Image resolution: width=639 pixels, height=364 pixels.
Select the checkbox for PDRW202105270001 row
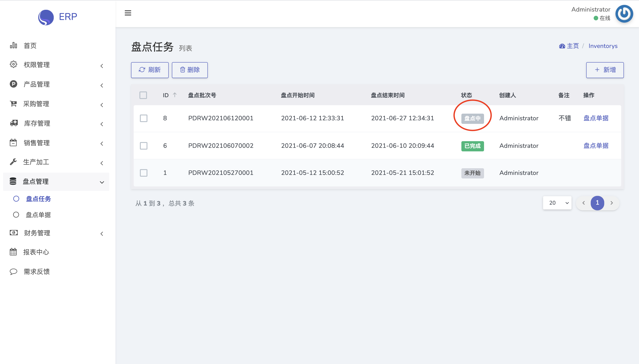[x=144, y=173]
